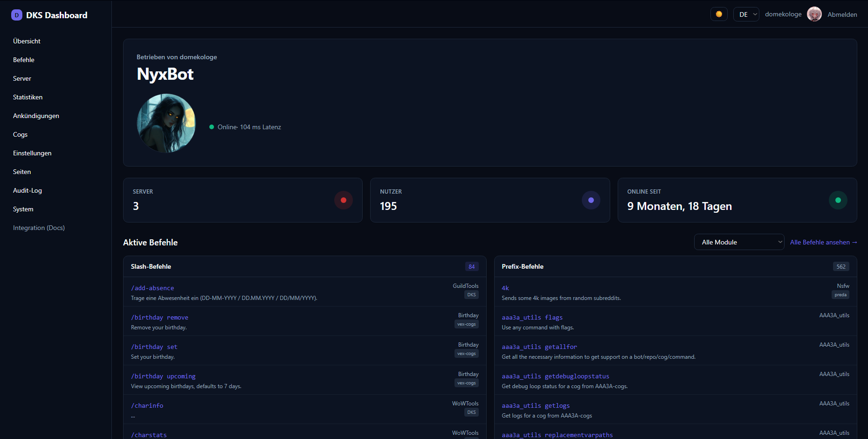
Task: Click the 195 users value
Action: (388, 206)
